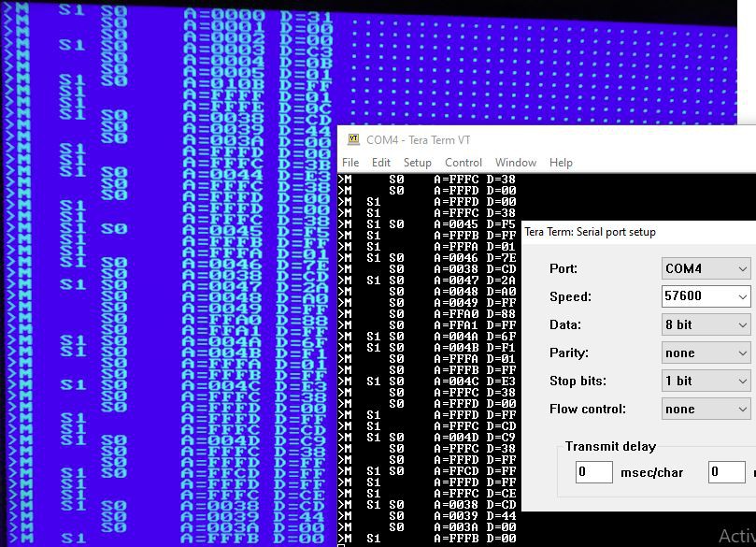Click the Speed value 57600 text box
The width and height of the screenshot is (756, 547).
699,296
